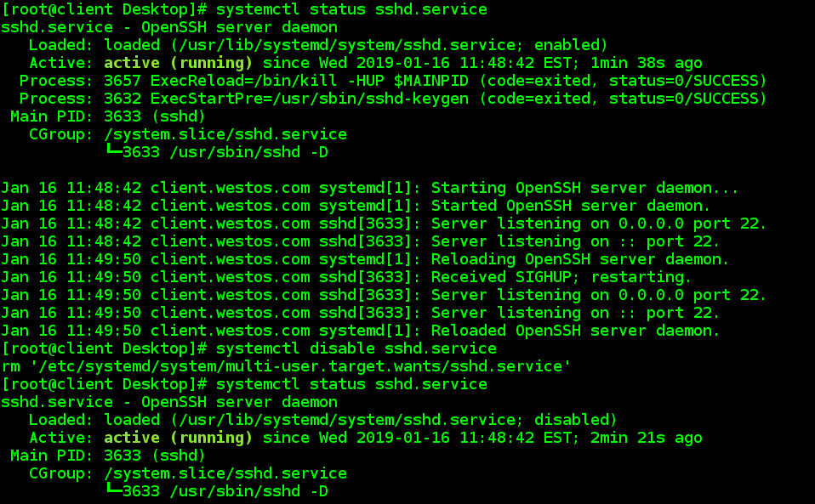This screenshot has width=815, height=504.
Task: Click the 'Process: 3657' label text
Action: 80,81
